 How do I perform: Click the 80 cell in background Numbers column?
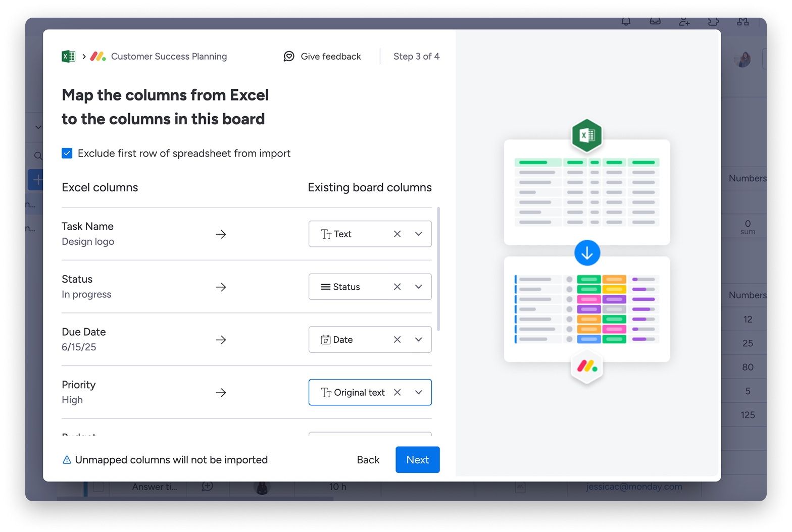(x=748, y=367)
